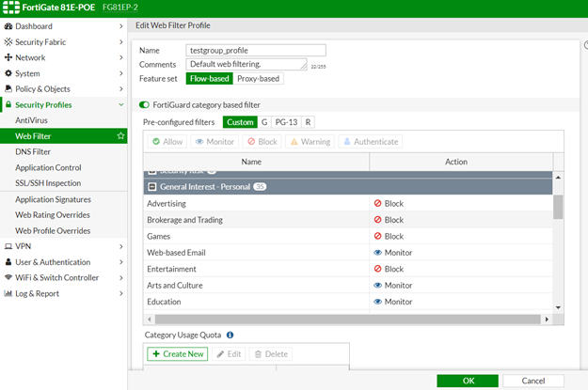Click the System gear icon
Image resolution: width=588 pixels, height=390 pixels.
(x=8, y=73)
